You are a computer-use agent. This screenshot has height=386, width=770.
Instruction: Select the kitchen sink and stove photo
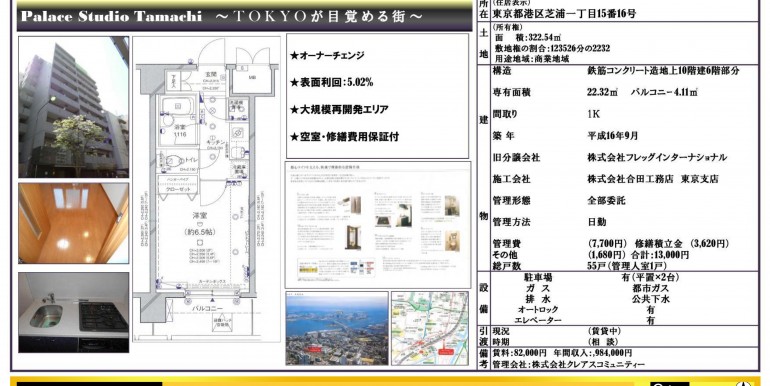[x=74, y=312]
